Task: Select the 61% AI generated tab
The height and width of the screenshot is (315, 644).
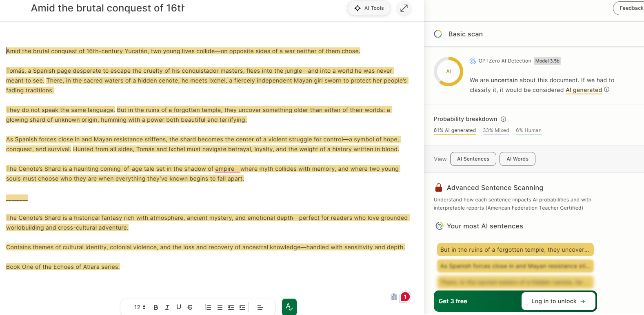Action: [455, 130]
